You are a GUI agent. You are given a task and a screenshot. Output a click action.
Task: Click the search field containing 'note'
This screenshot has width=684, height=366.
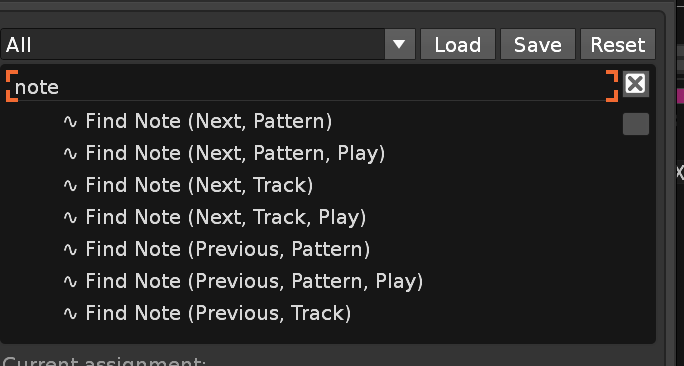[312, 86]
